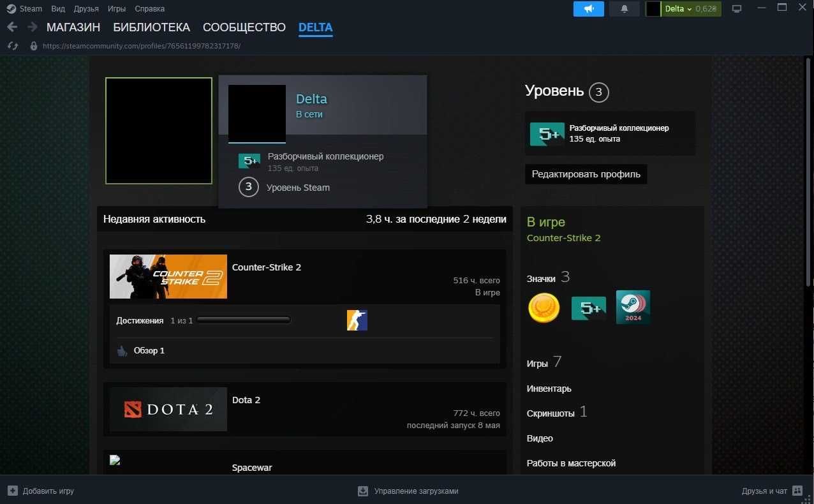
Task: Click '3,8 ч. за последние 2 недели'
Action: [x=436, y=219]
